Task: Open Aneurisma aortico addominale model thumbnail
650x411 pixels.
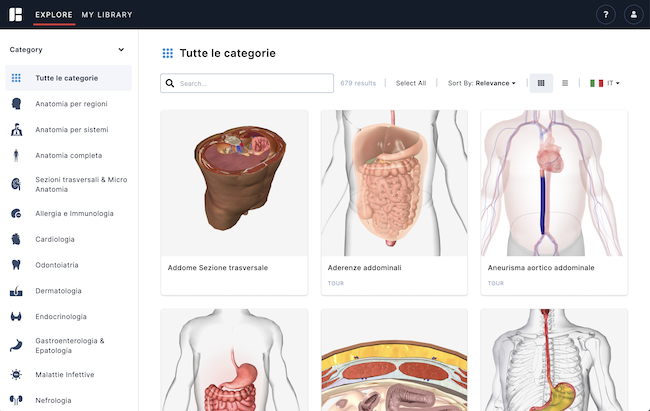Action: pyautogui.click(x=554, y=183)
